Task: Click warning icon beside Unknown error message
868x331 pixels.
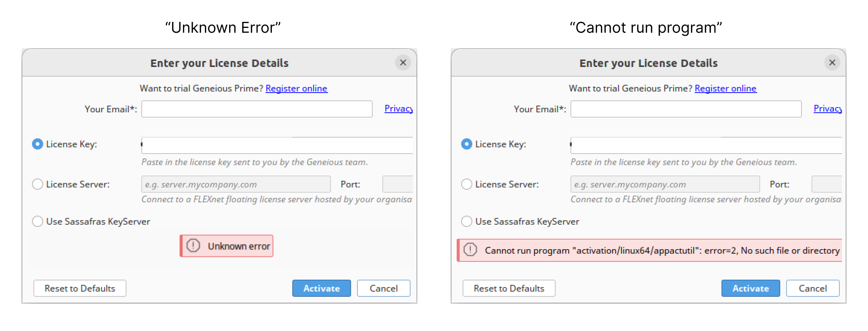Action: [193, 246]
